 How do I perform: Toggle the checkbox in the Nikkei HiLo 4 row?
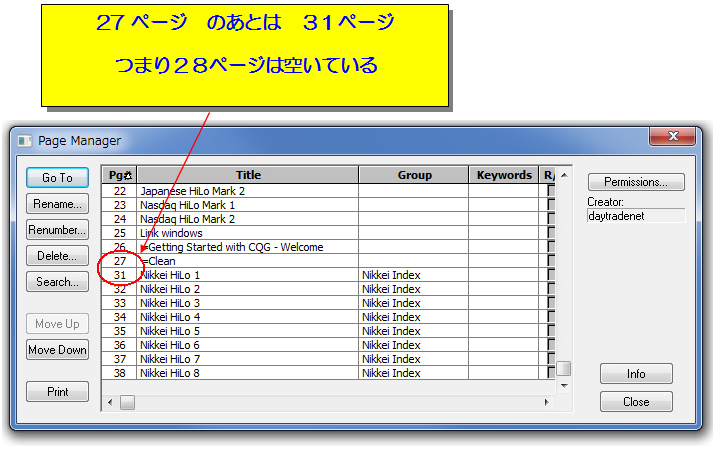(551, 317)
